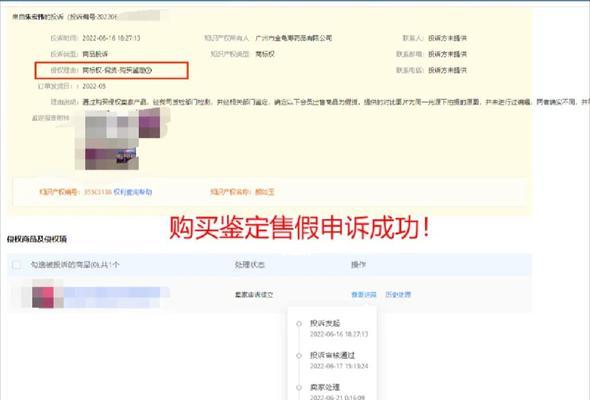The height and width of the screenshot is (400, 590).
Task: Click the complaint time 2022-06-16 18:27:13 in header
Action: coord(111,38)
